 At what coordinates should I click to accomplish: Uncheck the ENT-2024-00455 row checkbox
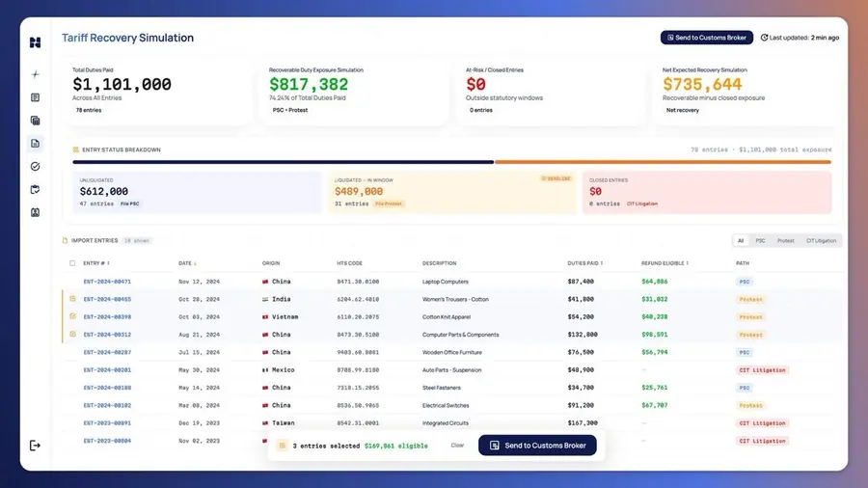click(x=72, y=299)
